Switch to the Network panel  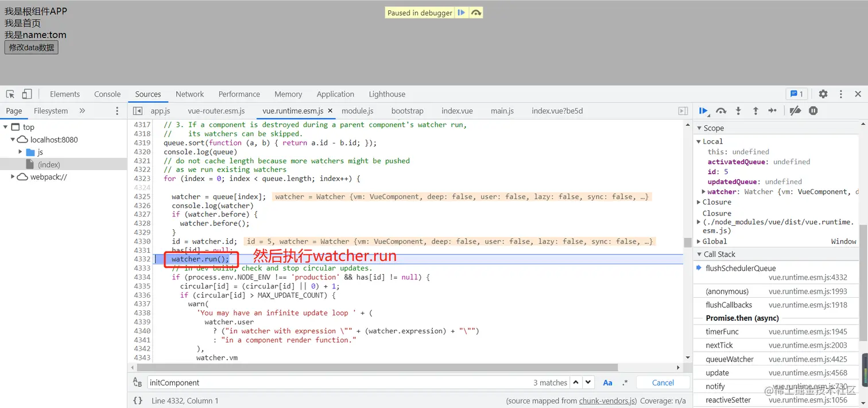(190, 94)
